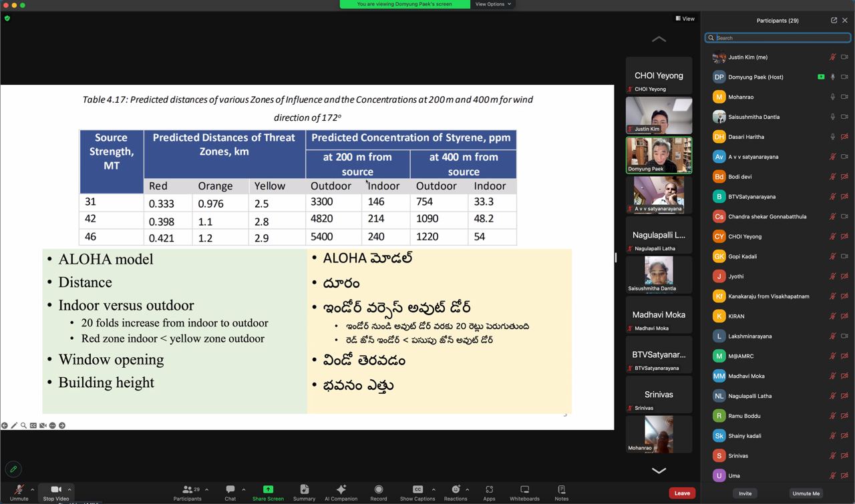This screenshot has height=504, width=855.
Task: Click the Show Captions icon
Action: pyautogui.click(x=417, y=489)
